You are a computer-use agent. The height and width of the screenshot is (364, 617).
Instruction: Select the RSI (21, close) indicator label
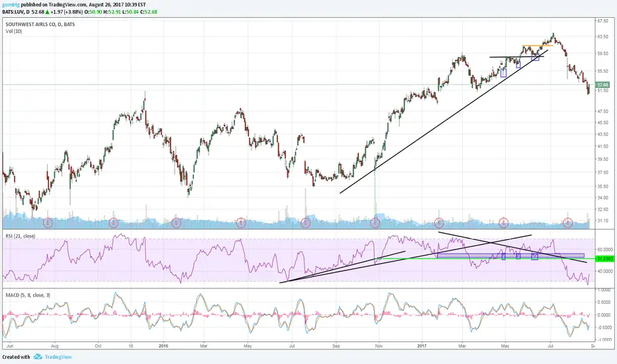coord(21,236)
